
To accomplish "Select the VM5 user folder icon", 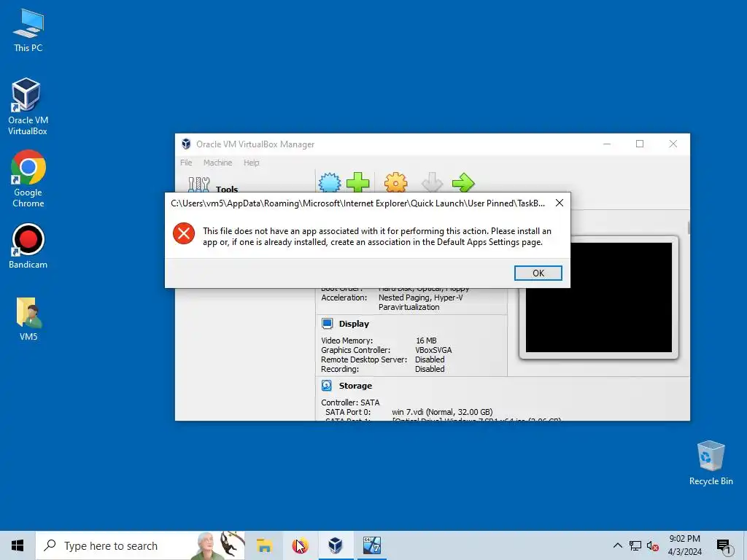I will pyautogui.click(x=28, y=319).
